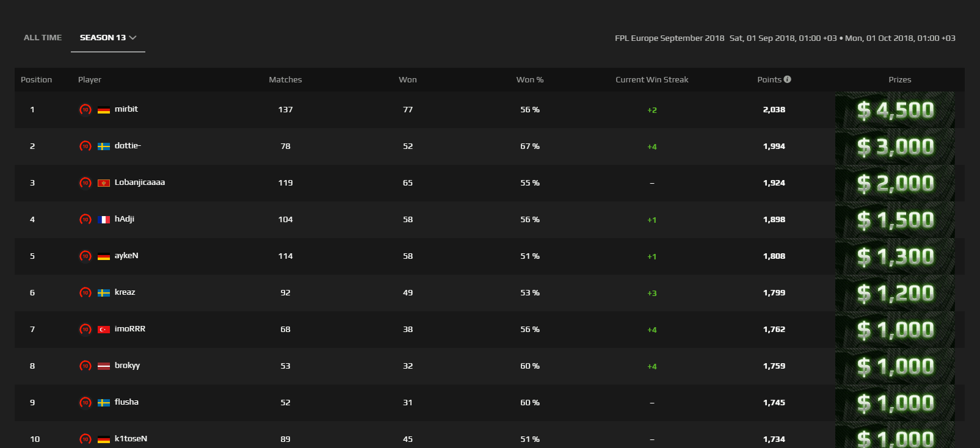
Task: Select the SEASON 13 tab
Action: coord(108,38)
